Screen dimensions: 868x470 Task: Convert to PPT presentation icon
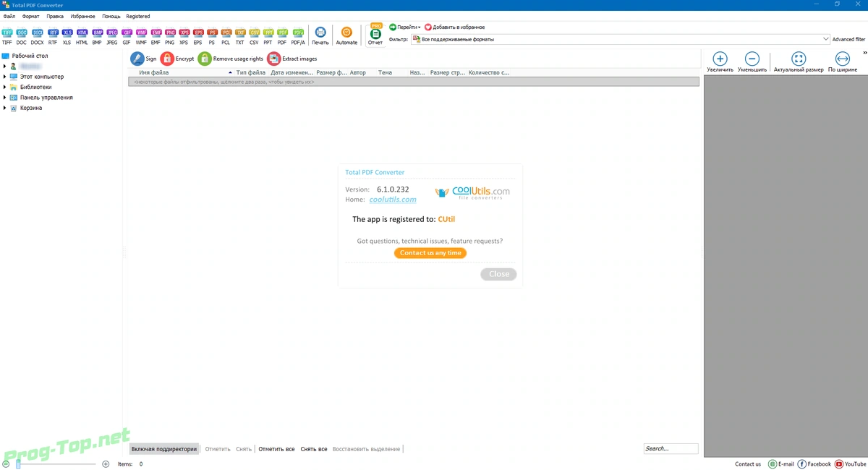click(x=268, y=36)
